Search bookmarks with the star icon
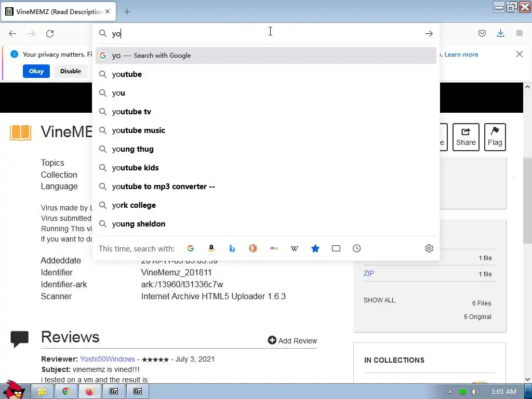Image resolution: width=532 pixels, height=399 pixels. tap(315, 248)
